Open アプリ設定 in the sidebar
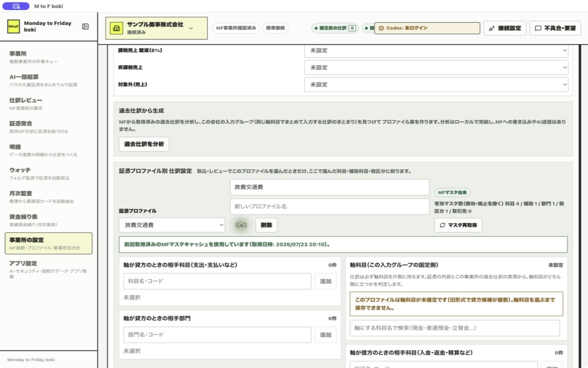Viewport: 588px width, 368px height. click(x=49, y=269)
